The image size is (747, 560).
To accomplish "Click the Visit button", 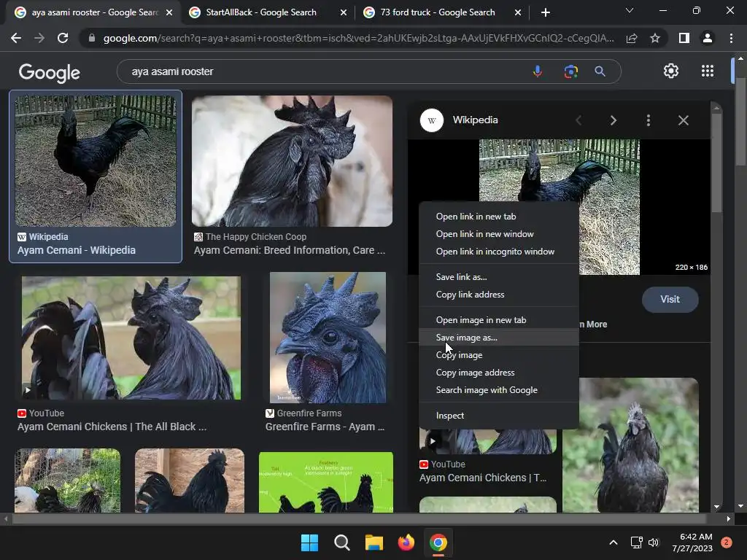I will (670, 300).
